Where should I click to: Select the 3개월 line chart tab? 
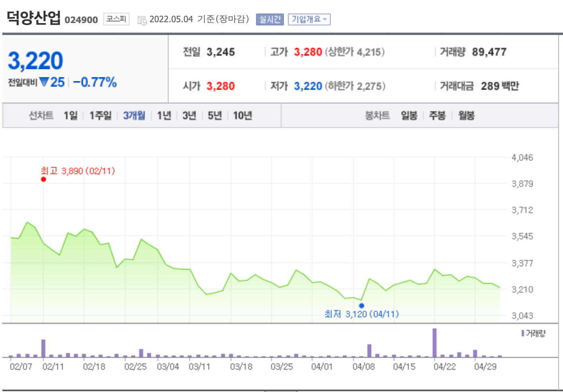[x=134, y=116]
